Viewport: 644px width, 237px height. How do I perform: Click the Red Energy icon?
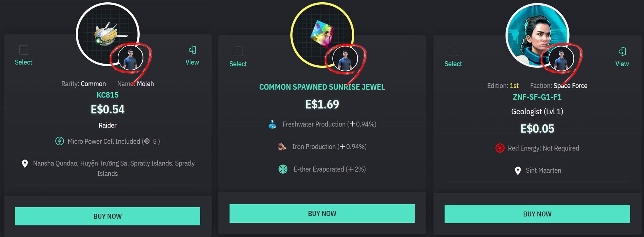(x=500, y=148)
